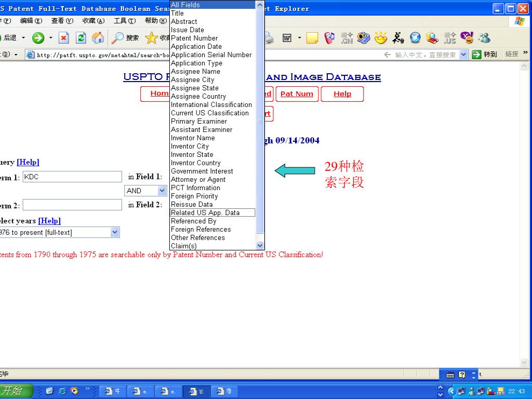532x399 pixels.
Task: Click the purple Yahoo smiley toolbar icon
Action: click(x=467, y=37)
